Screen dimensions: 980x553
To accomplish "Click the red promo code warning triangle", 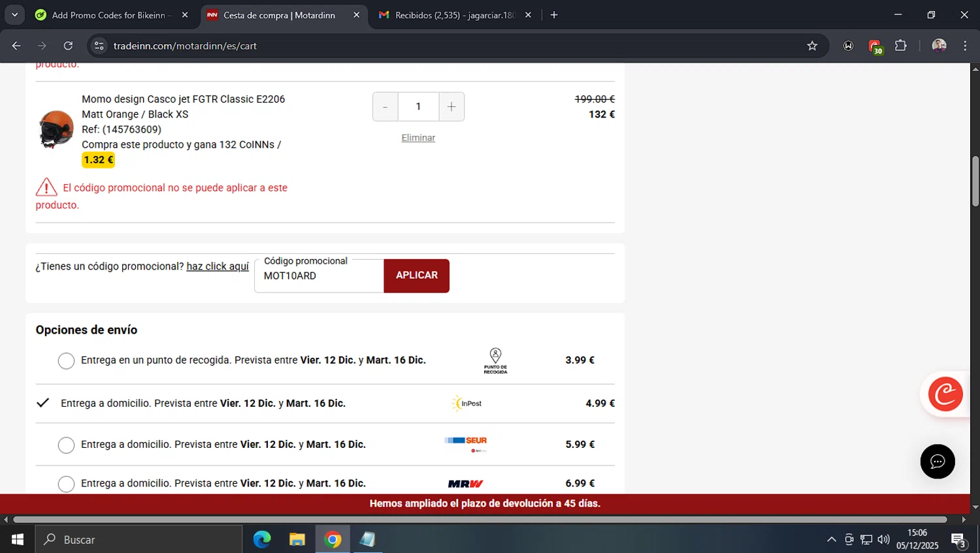I will [x=46, y=187].
